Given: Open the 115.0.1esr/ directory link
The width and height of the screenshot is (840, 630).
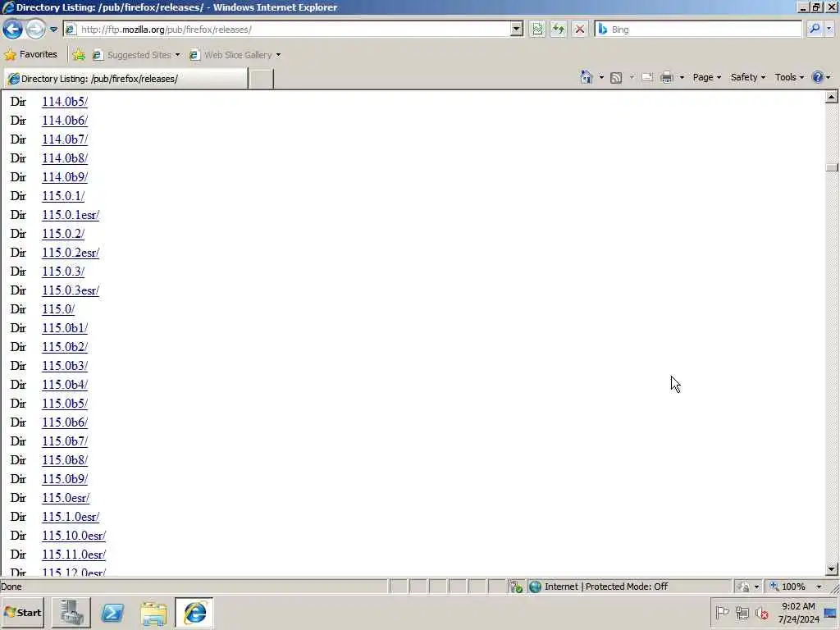Looking at the screenshot, I should coord(71,215).
